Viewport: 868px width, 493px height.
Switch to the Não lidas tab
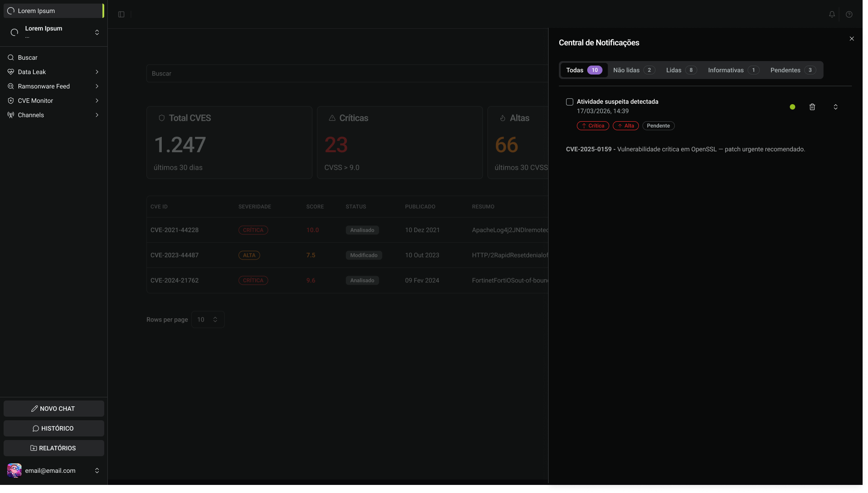click(634, 70)
